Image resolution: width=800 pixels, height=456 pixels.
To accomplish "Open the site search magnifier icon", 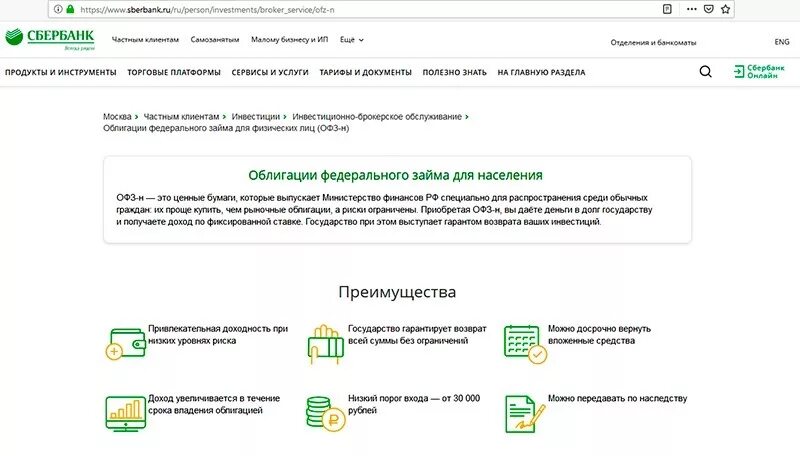I will pyautogui.click(x=706, y=71).
